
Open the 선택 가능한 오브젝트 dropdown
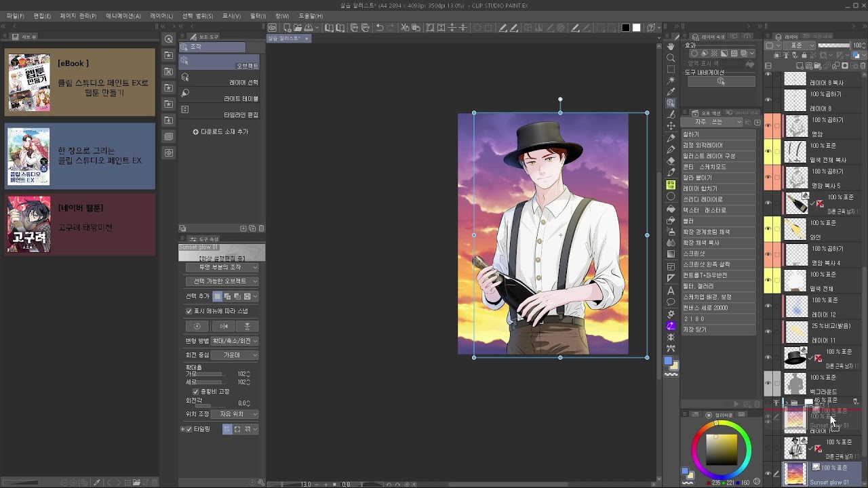[x=222, y=281]
